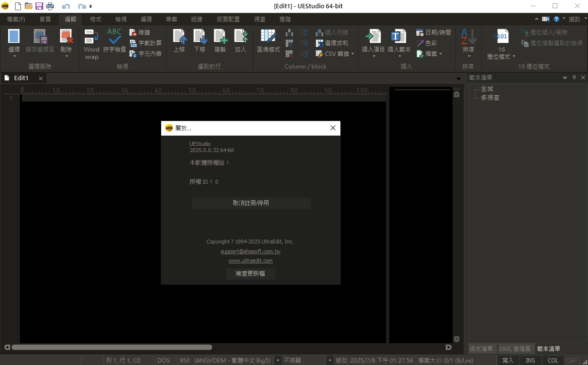Open the 檔案(F) file menu

tap(16, 19)
